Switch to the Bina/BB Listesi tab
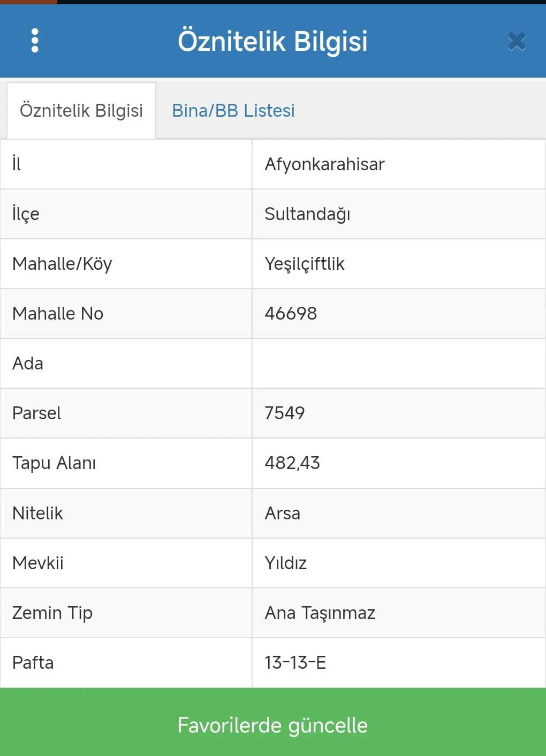Image resolution: width=546 pixels, height=756 pixels. click(x=233, y=110)
